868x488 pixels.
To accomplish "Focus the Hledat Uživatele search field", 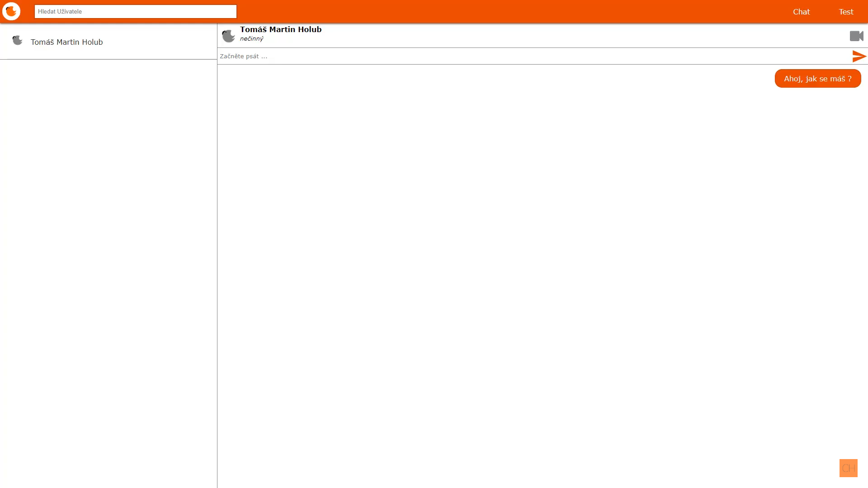I will click(x=135, y=11).
